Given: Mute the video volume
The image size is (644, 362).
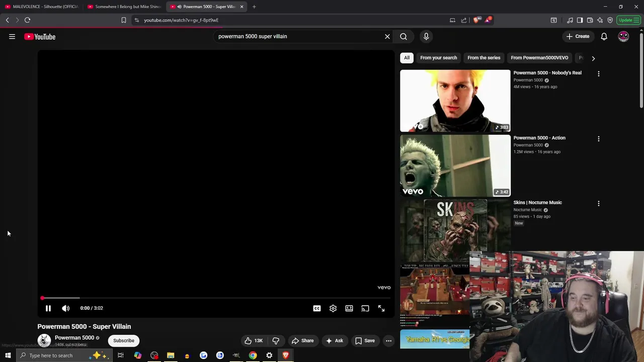Looking at the screenshot, I should coord(66,308).
